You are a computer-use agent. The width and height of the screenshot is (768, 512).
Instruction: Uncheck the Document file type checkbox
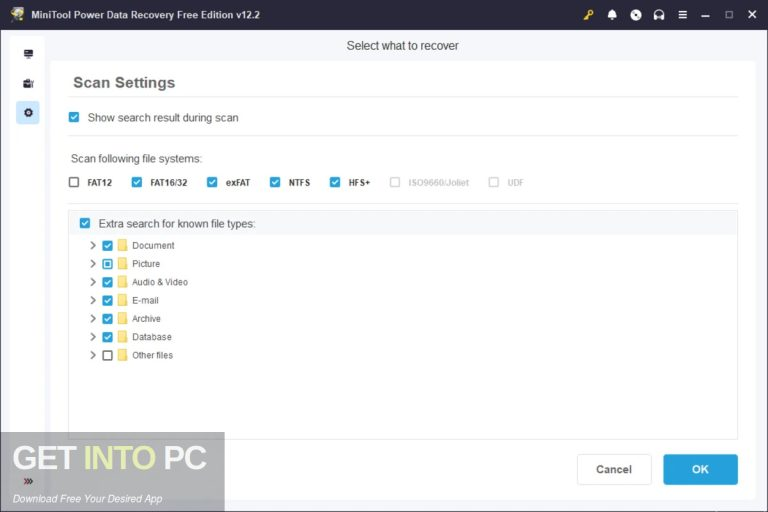point(107,245)
